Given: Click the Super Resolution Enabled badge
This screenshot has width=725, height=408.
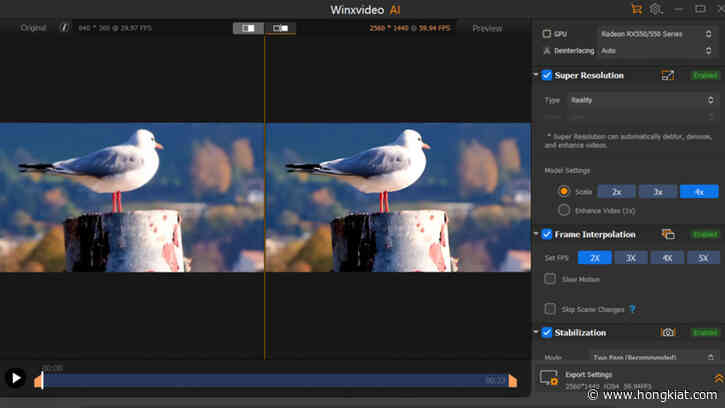Looking at the screenshot, I should pos(705,75).
